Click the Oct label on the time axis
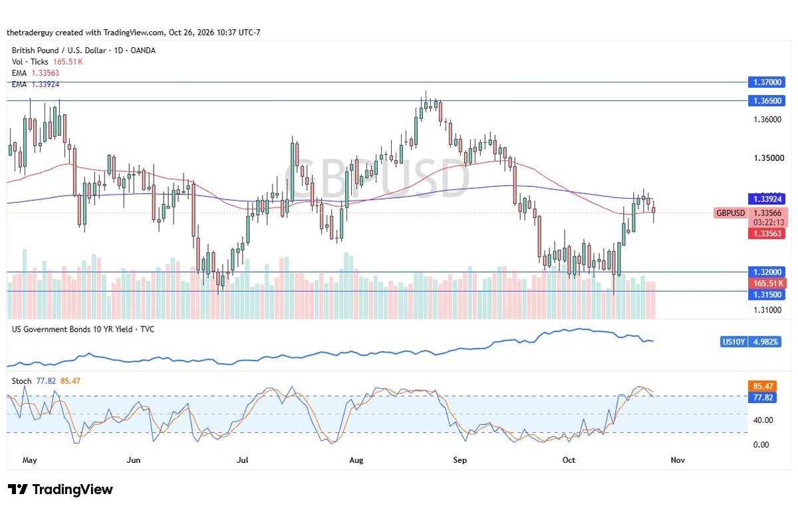Viewport: 798px width, 532px height. click(x=569, y=460)
